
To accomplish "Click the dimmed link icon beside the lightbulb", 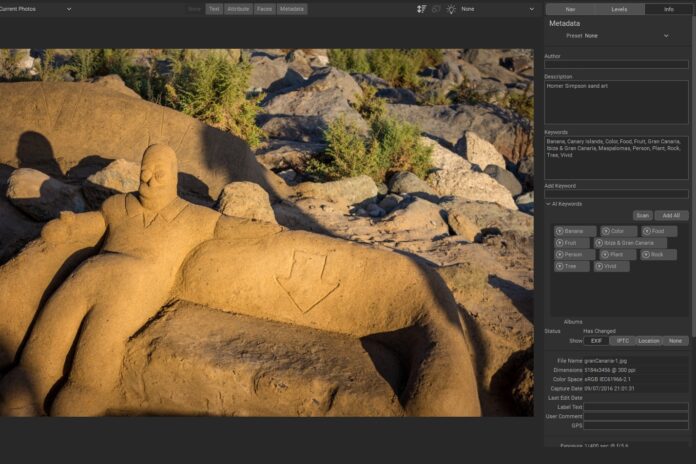I will click(x=436, y=9).
